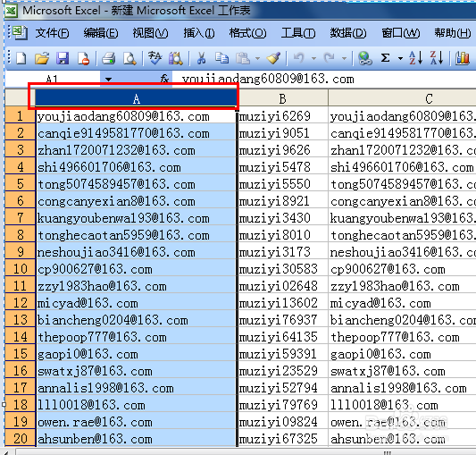Sort descending with the Z-A icon

click(x=437, y=58)
